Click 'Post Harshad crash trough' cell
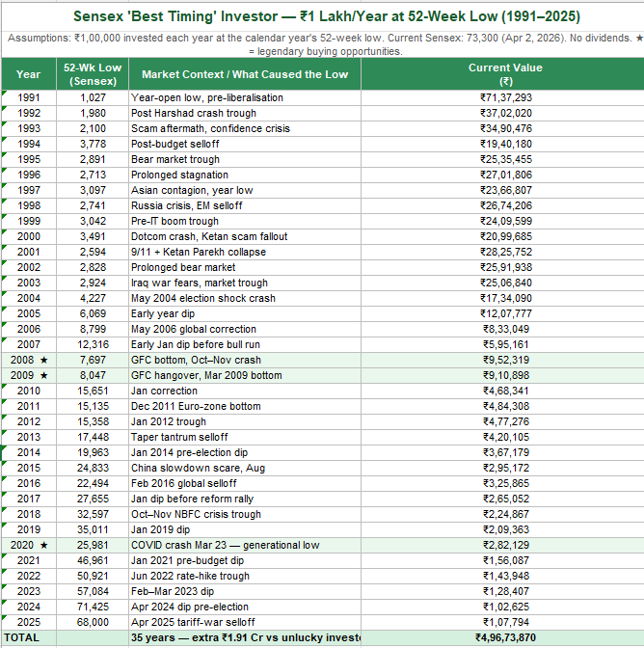Screen dimensions: 644x648 [x=245, y=113]
